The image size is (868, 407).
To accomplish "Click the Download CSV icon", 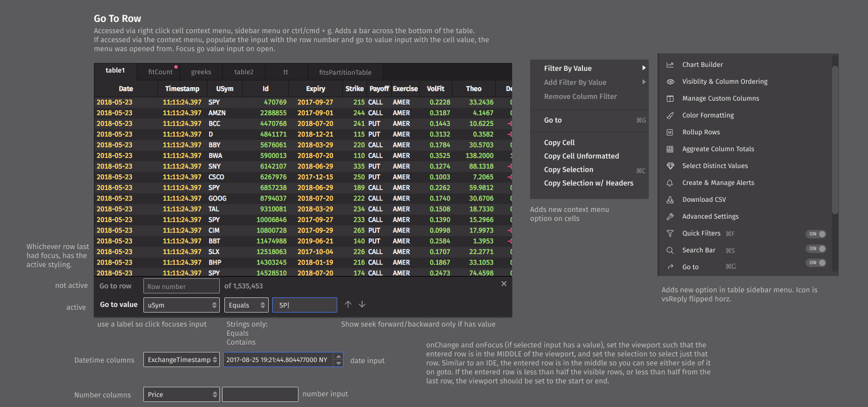I will point(670,199).
